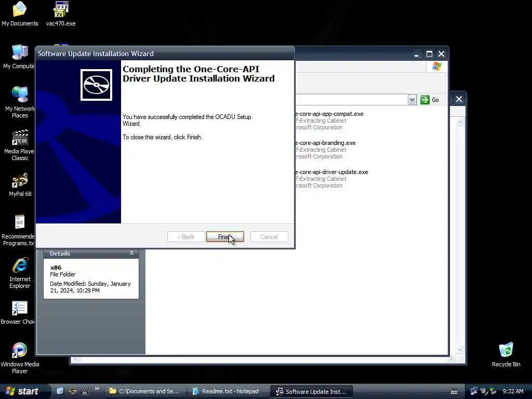Expand the Quick Launch overflow chevron
The image size is (532, 399).
click(97, 389)
